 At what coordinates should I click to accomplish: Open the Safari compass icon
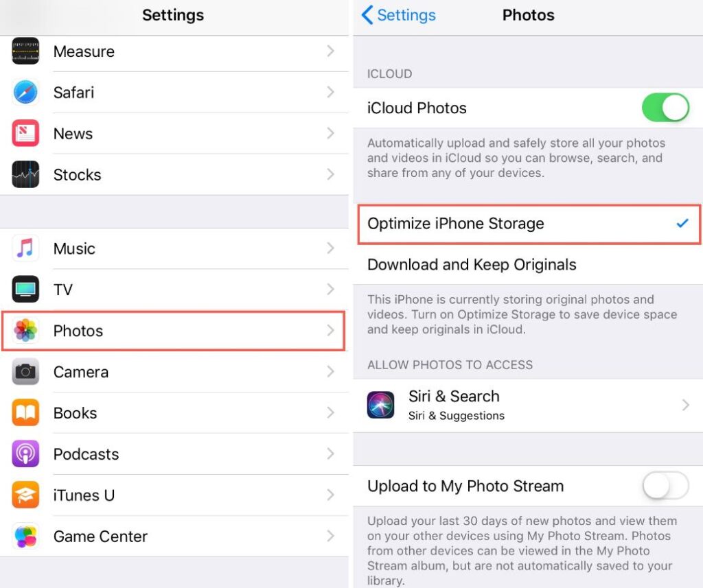pos(25,93)
